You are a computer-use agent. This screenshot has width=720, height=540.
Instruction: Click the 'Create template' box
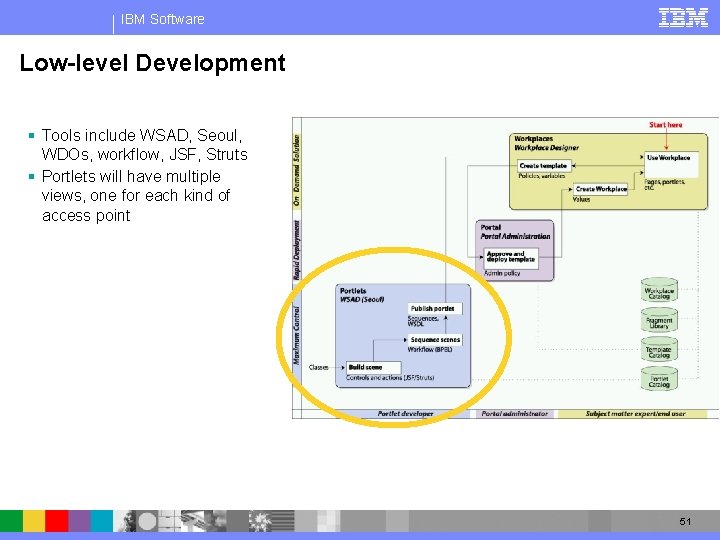pyautogui.click(x=544, y=166)
